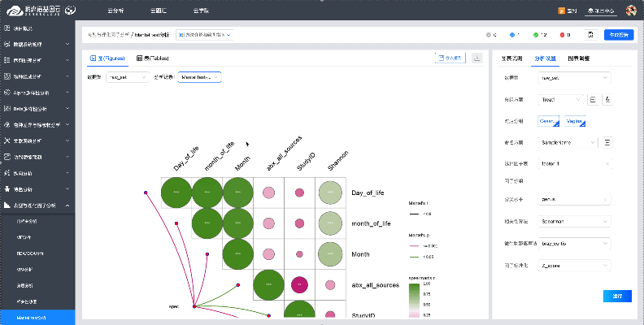Click the user avatar in top bar
Image resolution: width=644 pixels, height=325 pixels.
pyautogui.click(x=631, y=11)
